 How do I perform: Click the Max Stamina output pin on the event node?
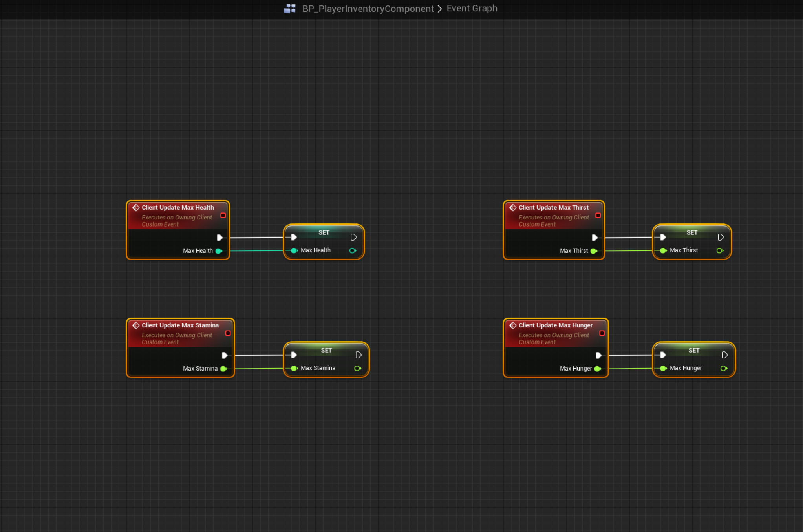click(x=223, y=369)
